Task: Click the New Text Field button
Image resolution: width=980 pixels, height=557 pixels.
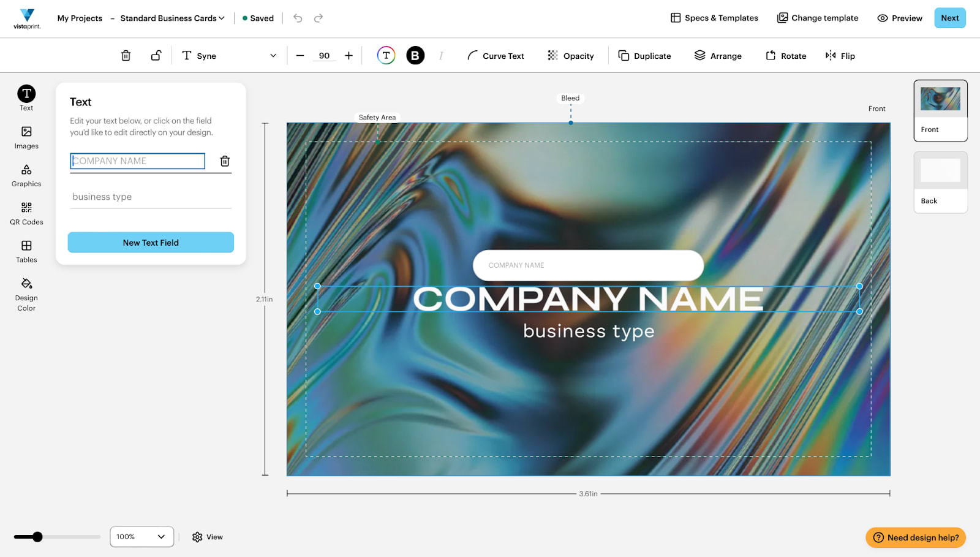Action: [151, 242]
